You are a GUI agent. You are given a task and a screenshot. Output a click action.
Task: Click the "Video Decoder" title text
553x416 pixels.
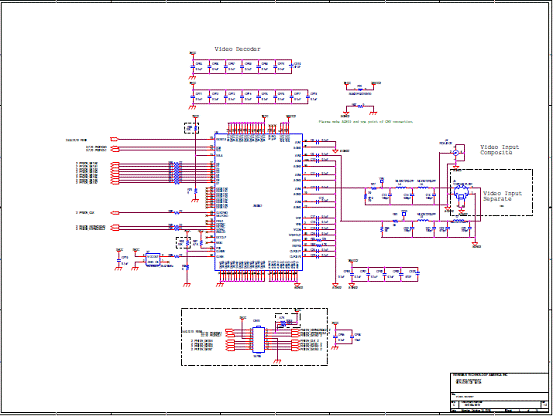tap(237, 49)
